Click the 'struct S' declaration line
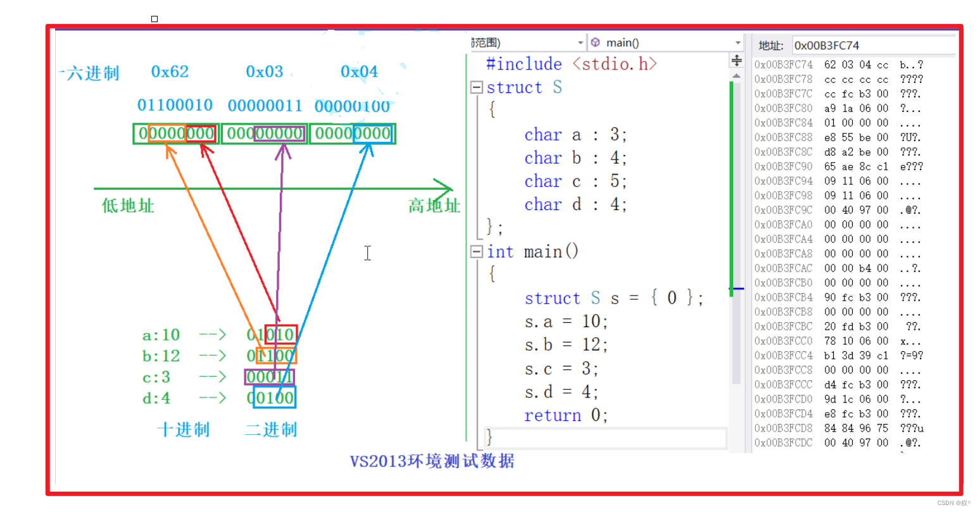Screen dimensions: 980x512 pyautogui.click(x=524, y=87)
